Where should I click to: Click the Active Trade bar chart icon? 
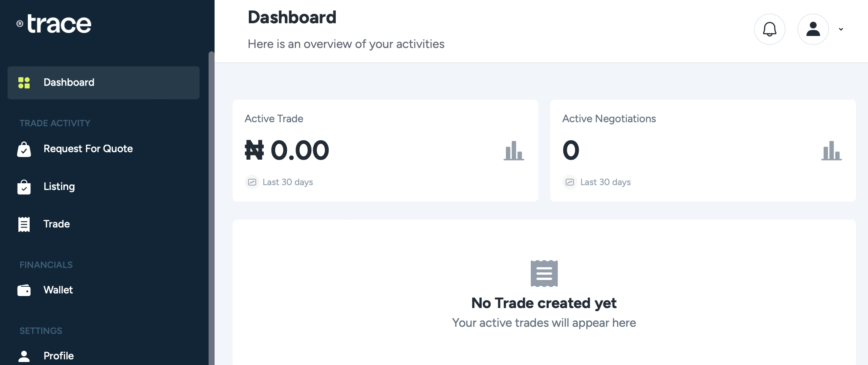pyautogui.click(x=514, y=151)
